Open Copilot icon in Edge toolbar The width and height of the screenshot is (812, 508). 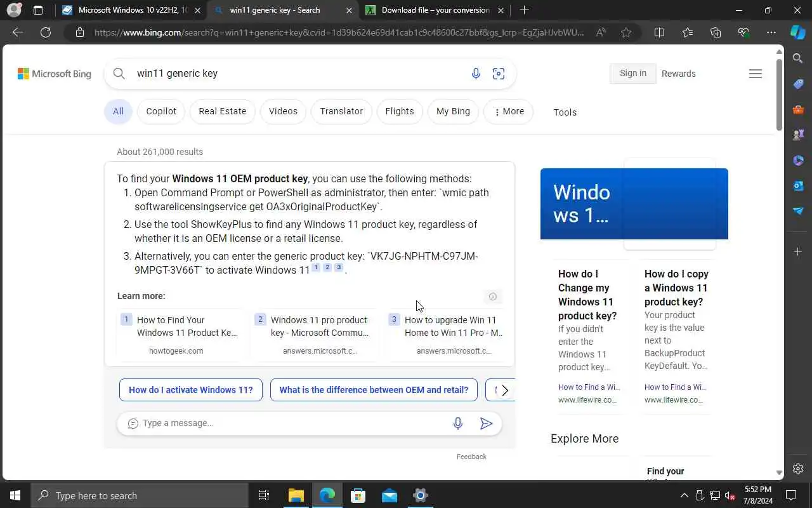point(798,32)
